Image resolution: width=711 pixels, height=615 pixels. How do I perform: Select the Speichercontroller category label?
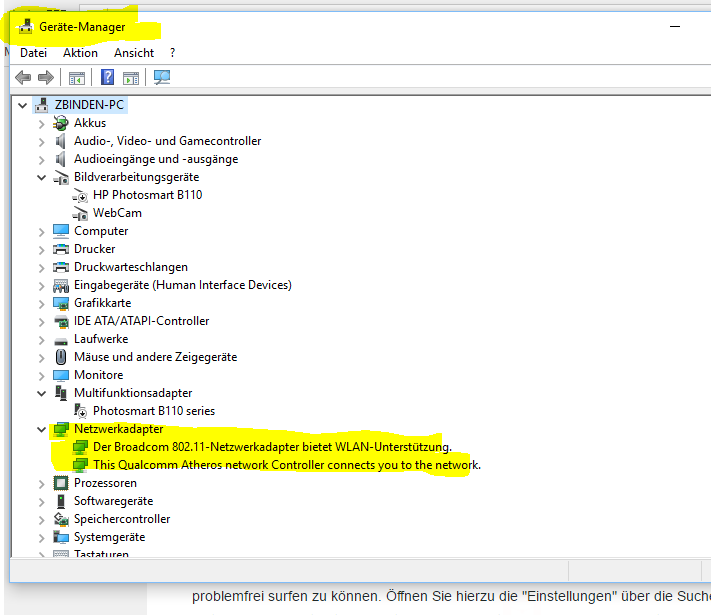point(122,519)
